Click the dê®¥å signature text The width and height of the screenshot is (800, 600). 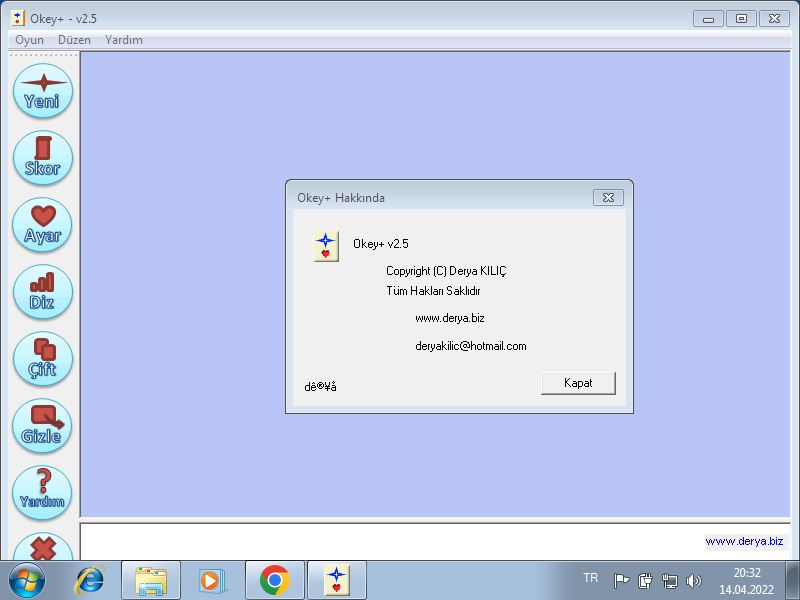tap(320, 387)
